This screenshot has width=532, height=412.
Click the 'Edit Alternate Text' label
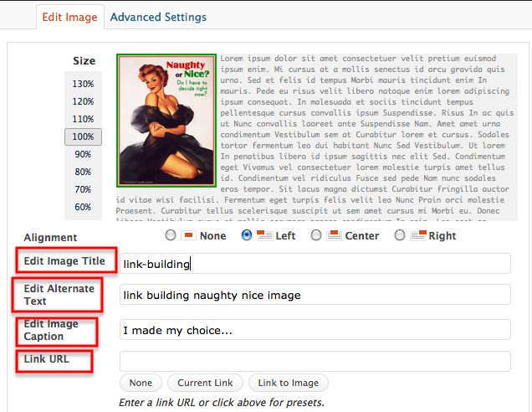click(x=59, y=295)
